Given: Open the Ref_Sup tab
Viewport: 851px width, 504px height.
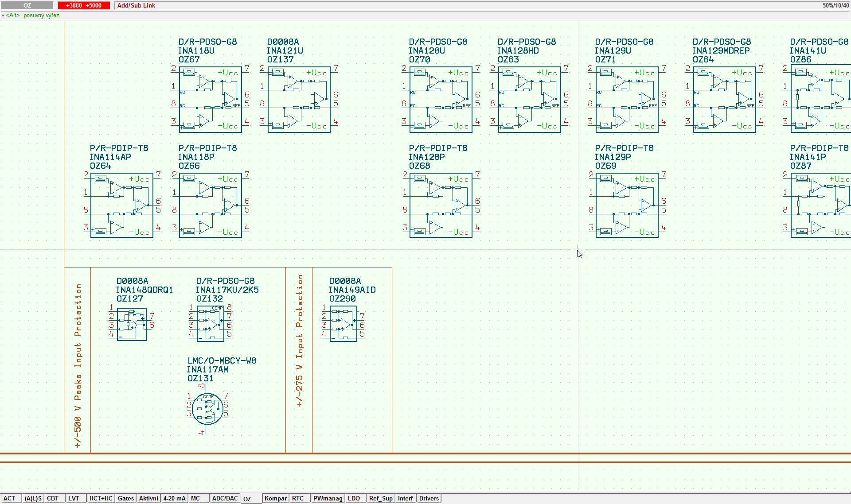Looking at the screenshot, I should tap(381, 498).
